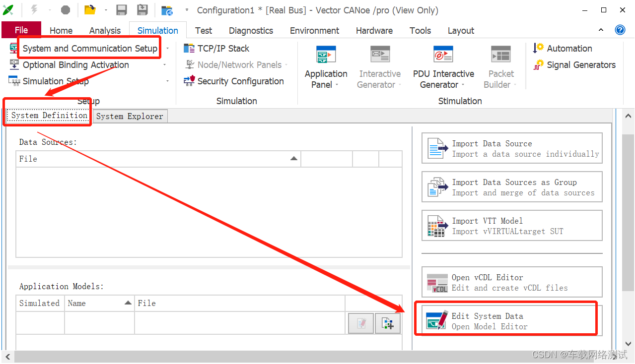635x364 pixels.
Task: Open the File menu
Action: [x=21, y=30]
